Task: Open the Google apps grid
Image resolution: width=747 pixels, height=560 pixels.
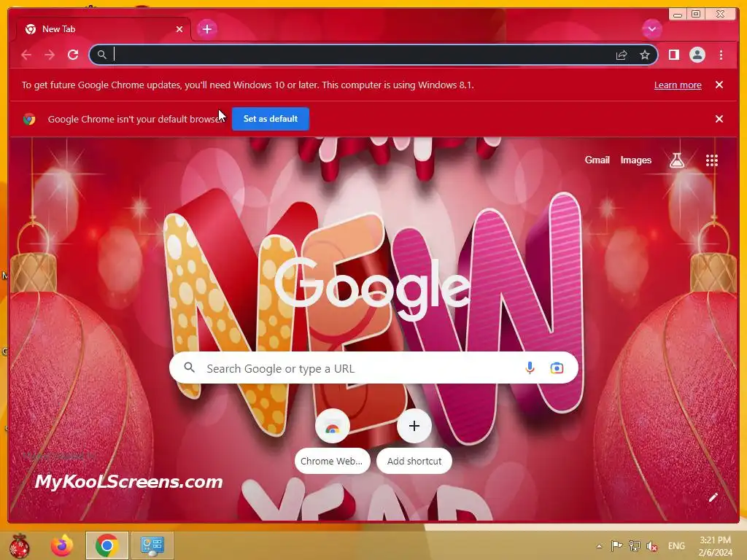Action: pyautogui.click(x=711, y=160)
